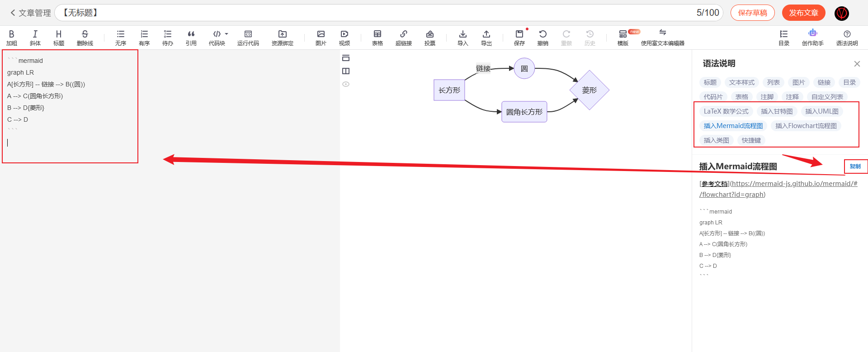Select the 表格 syntax tag
868x352 pixels.
pyautogui.click(x=742, y=97)
